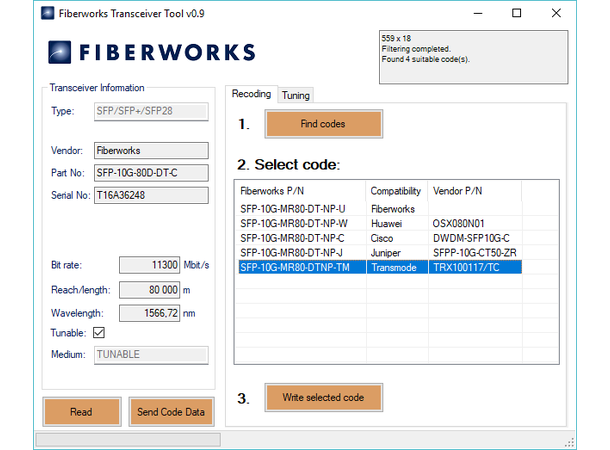610x450 pixels.
Task: Click the Bit rate field 11300
Action: coord(149,265)
